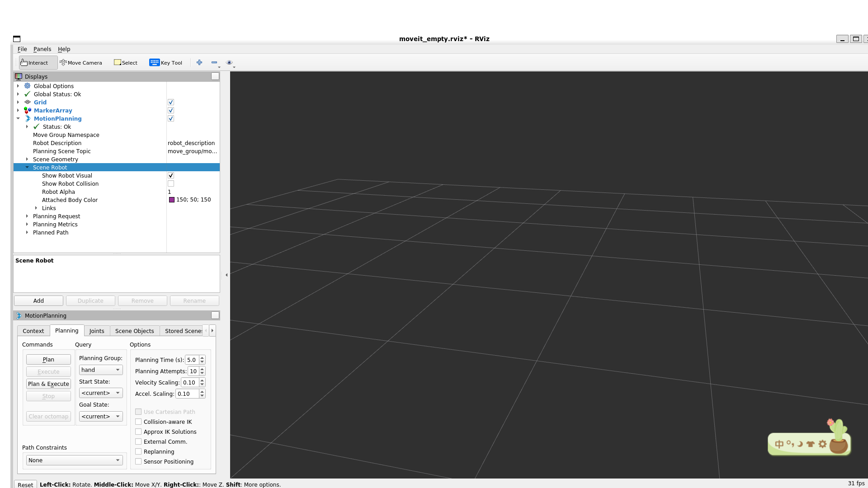868x488 pixels.
Task: Open the Goal State dropdown
Action: (101, 416)
